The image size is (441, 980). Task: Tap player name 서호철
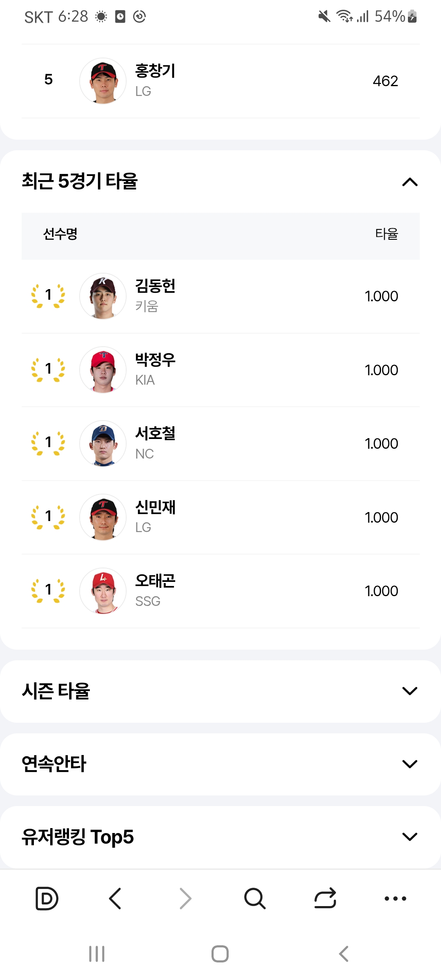pos(155,434)
